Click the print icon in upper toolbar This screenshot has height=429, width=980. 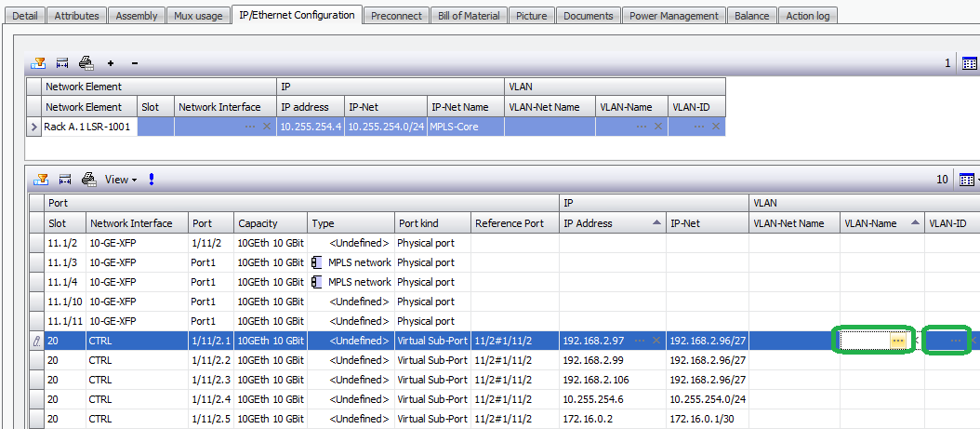86,62
